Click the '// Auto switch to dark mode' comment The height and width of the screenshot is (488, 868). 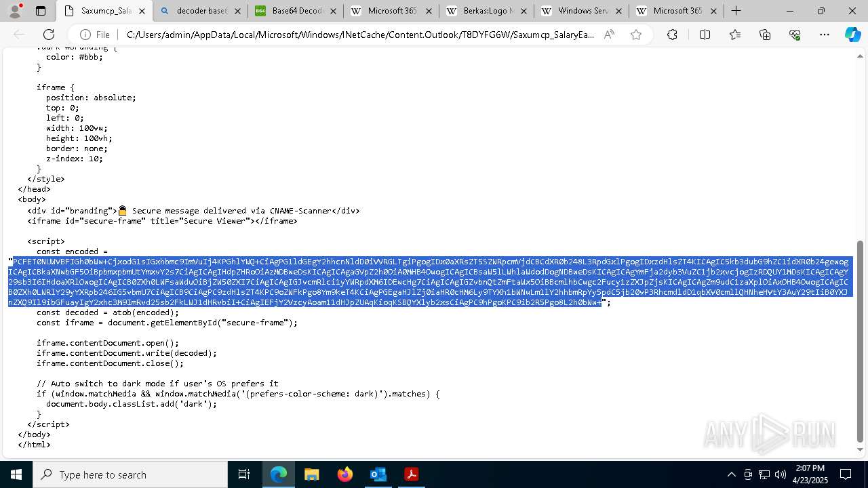point(157,384)
